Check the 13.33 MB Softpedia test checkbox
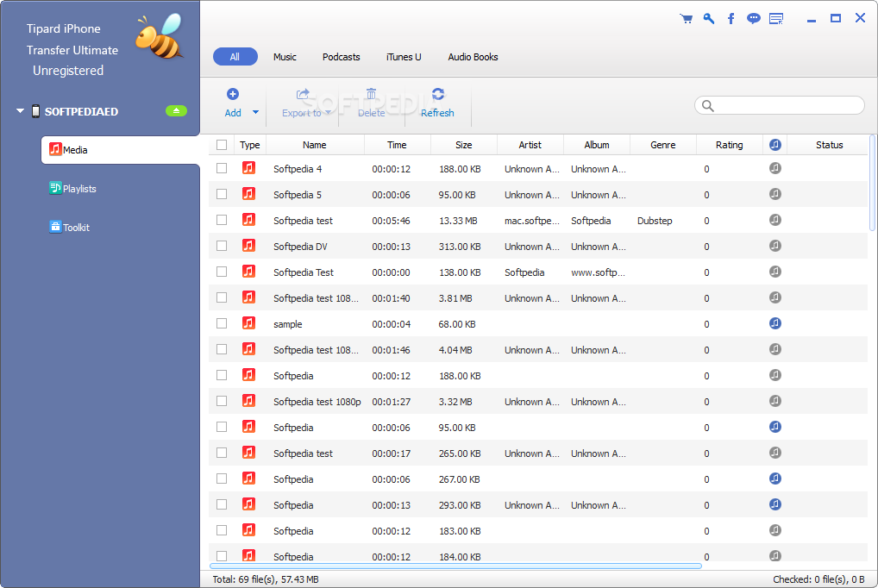The width and height of the screenshot is (878, 588). click(222, 220)
